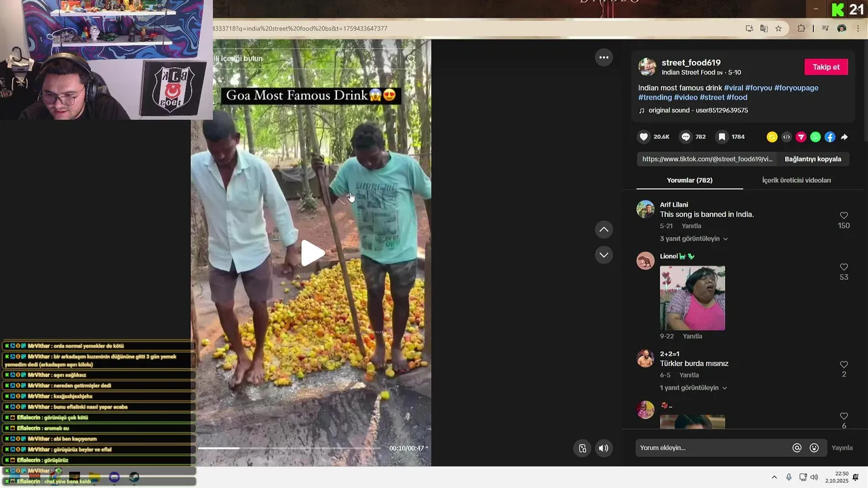Click the Discord icon in the taskbar

click(115, 477)
